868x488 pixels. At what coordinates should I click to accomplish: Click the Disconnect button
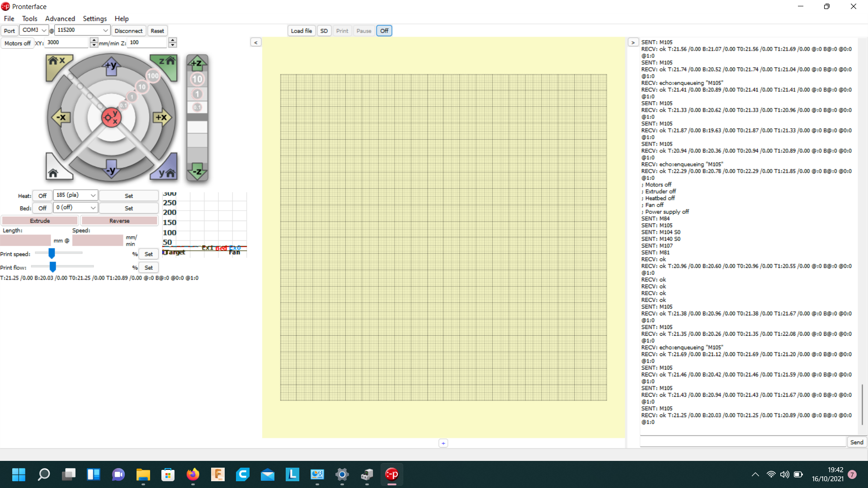tap(128, 31)
